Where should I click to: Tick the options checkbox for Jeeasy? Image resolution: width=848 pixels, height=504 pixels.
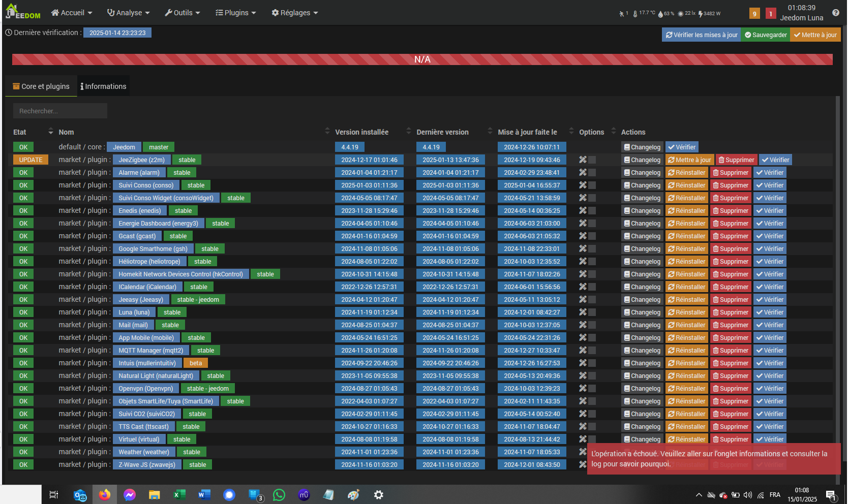[x=592, y=299]
